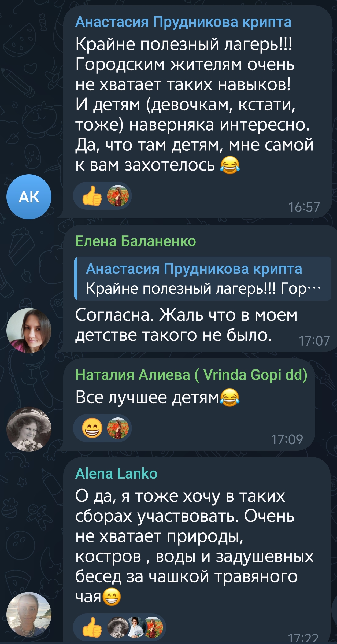Image resolution: width=337 pixels, height=644 pixels.
Task: View the hat-lady reactor avatar on Alena's message
Action: click(x=117, y=627)
